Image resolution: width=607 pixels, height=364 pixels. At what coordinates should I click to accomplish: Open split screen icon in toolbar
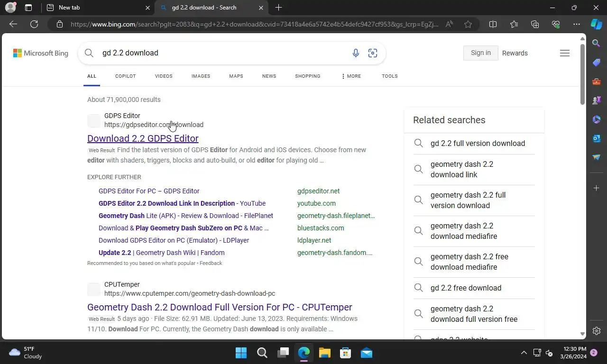tap(493, 24)
